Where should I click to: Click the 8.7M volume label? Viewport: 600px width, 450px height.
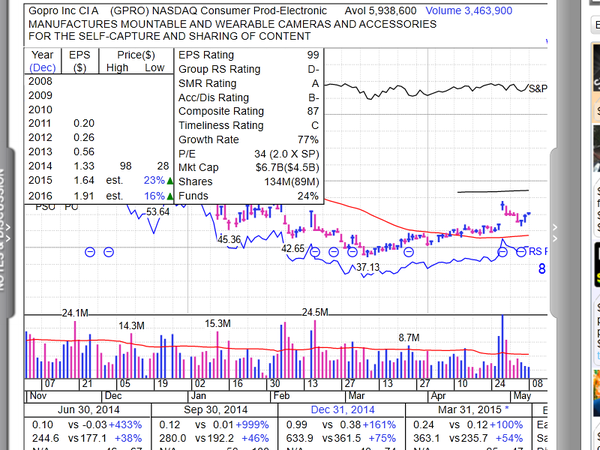coord(409,338)
